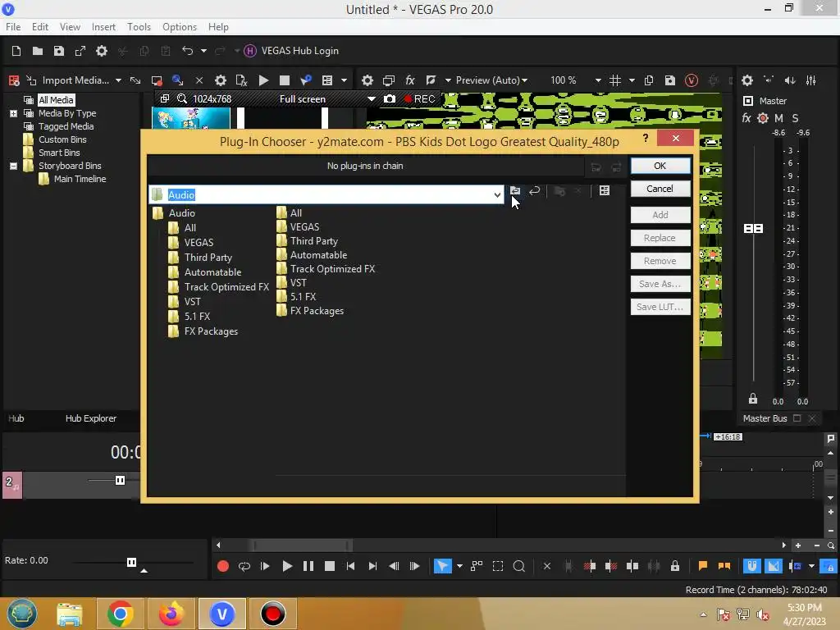Open Full screen capture mode dropdown
840x630 pixels.
pyautogui.click(x=371, y=99)
